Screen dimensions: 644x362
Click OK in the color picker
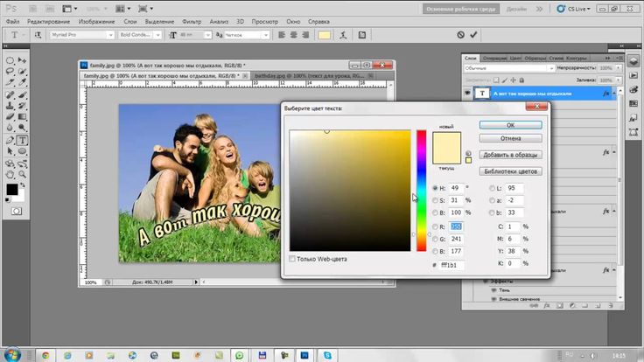pos(510,125)
